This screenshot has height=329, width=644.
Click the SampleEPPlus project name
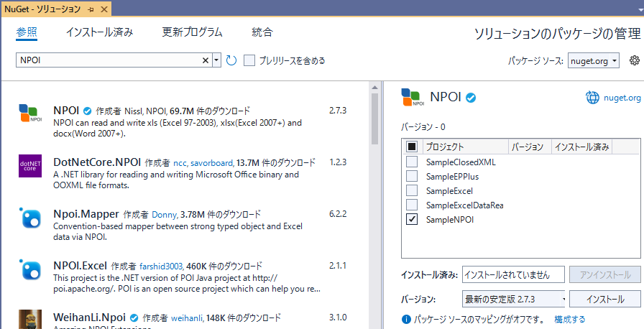[452, 177]
